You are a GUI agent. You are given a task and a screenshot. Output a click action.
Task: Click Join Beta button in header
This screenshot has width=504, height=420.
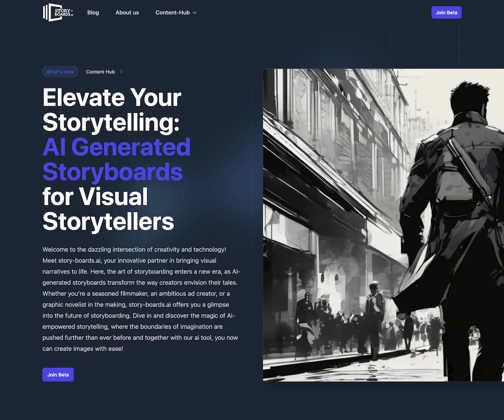[446, 13]
